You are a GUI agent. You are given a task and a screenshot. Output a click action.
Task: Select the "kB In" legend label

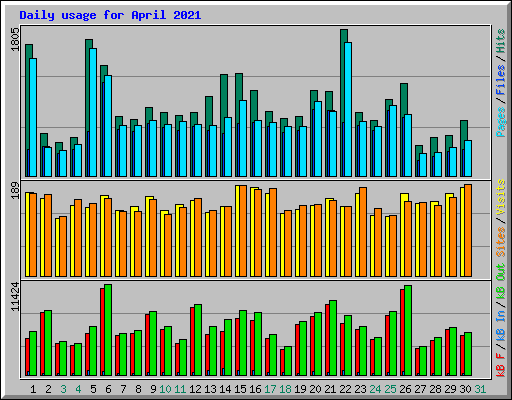click(x=501, y=326)
